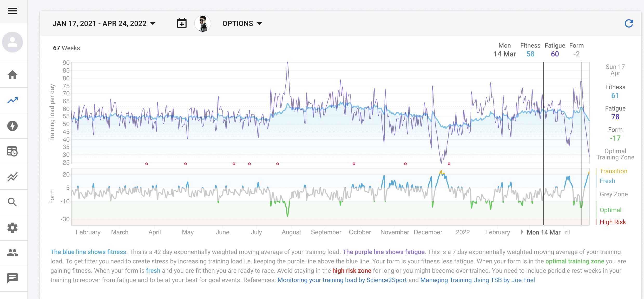Click the sidebar user avatar
Screen dimensions: 644x299
point(12,42)
